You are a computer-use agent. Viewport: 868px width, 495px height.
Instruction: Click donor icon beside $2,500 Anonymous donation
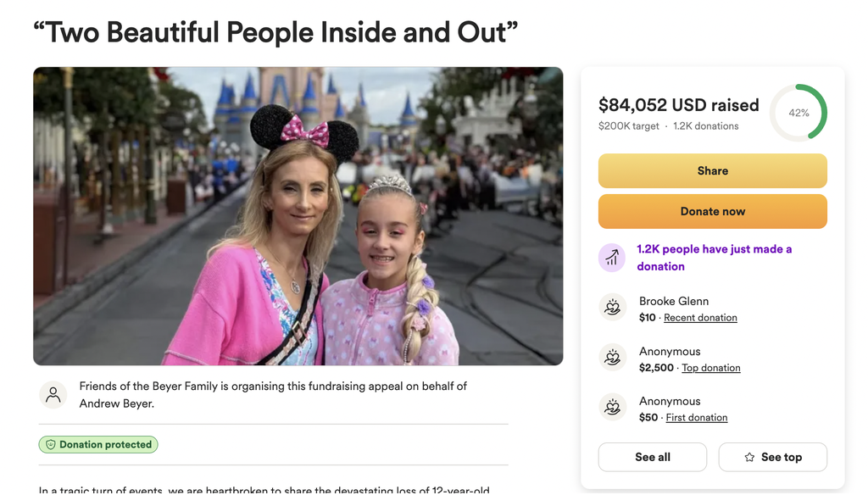coord(612,358)
